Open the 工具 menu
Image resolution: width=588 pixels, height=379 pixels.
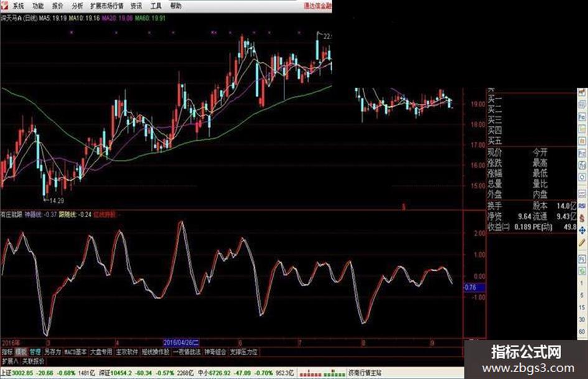[156, 6]
